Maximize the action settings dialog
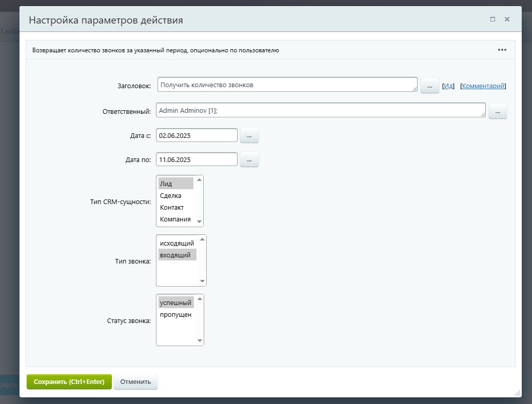Image resolution: width=532 pixels, height=404 pixels. pos(492,19)
